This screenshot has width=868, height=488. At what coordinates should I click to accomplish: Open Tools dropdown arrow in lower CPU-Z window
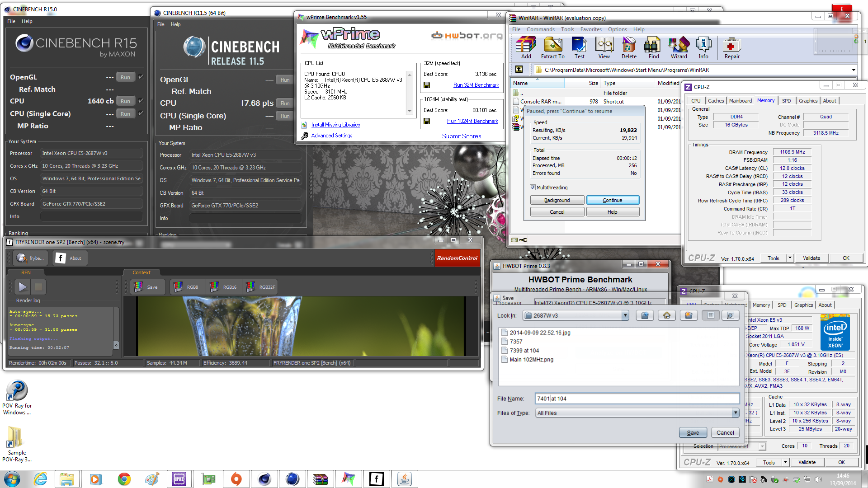tap(785, 462)
